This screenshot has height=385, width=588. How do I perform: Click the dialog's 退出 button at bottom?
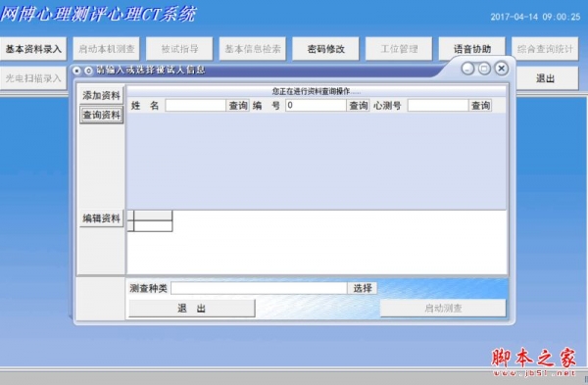[192, 309]
